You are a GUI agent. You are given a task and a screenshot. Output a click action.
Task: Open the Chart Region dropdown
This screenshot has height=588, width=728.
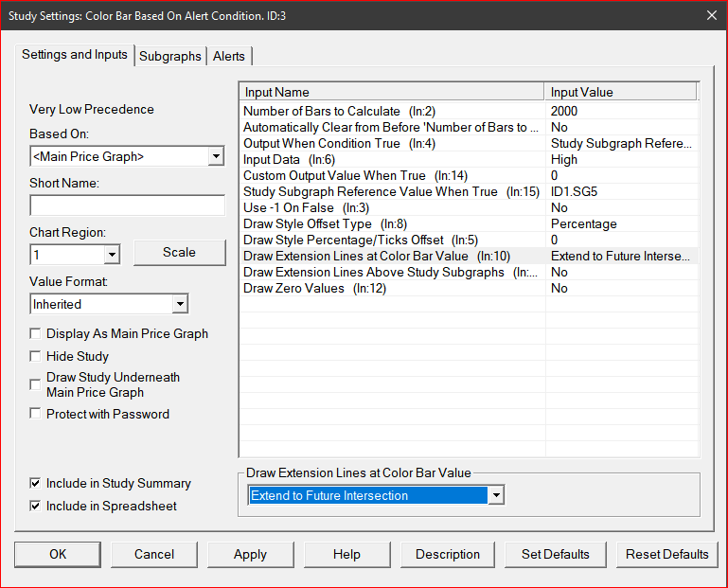[x=112, y=255]
